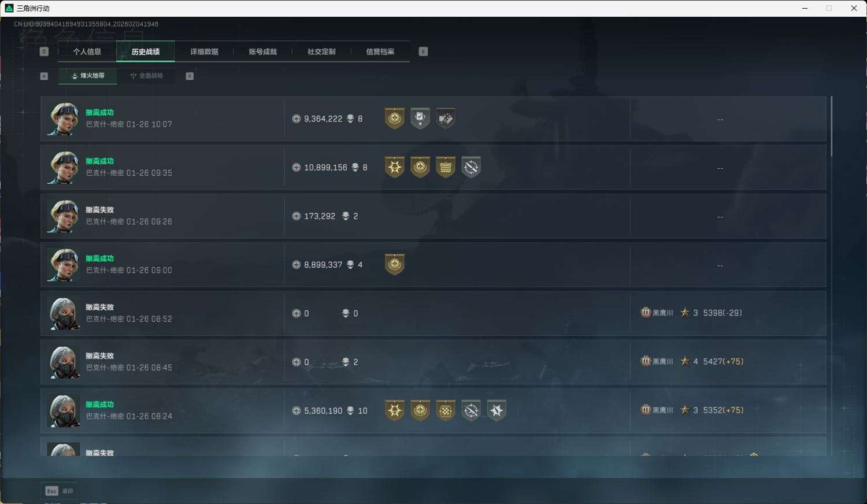Viewport: 867px width, 504px height.
Task: Click the first gold medal in 10:07 match
Action: 395,118
